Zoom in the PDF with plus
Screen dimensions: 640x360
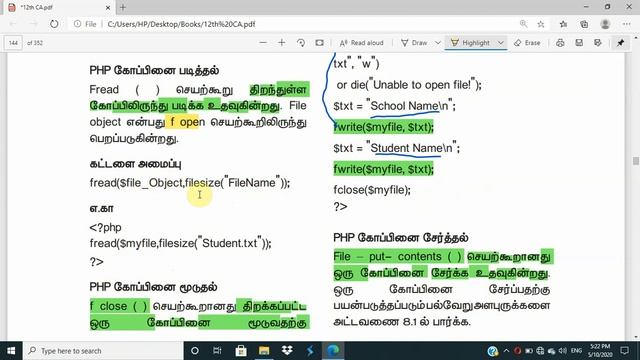(x=282, y=42)
